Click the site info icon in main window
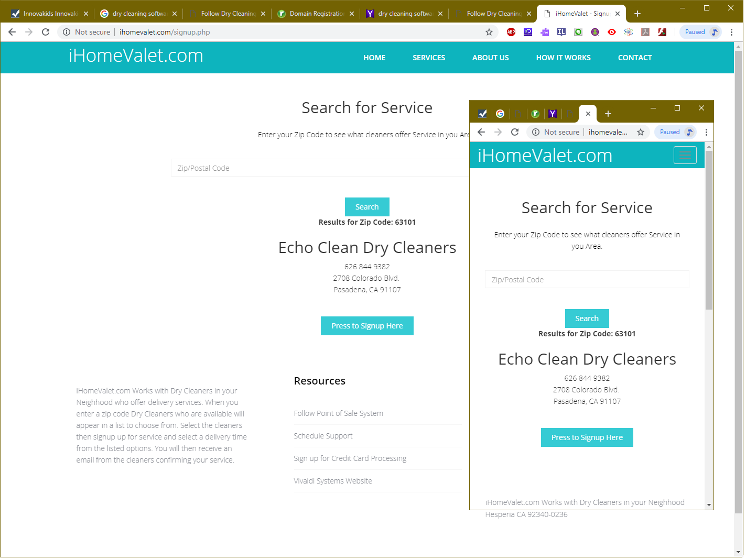The height and width of the screenshot is (560, 746). click(67, 32)
